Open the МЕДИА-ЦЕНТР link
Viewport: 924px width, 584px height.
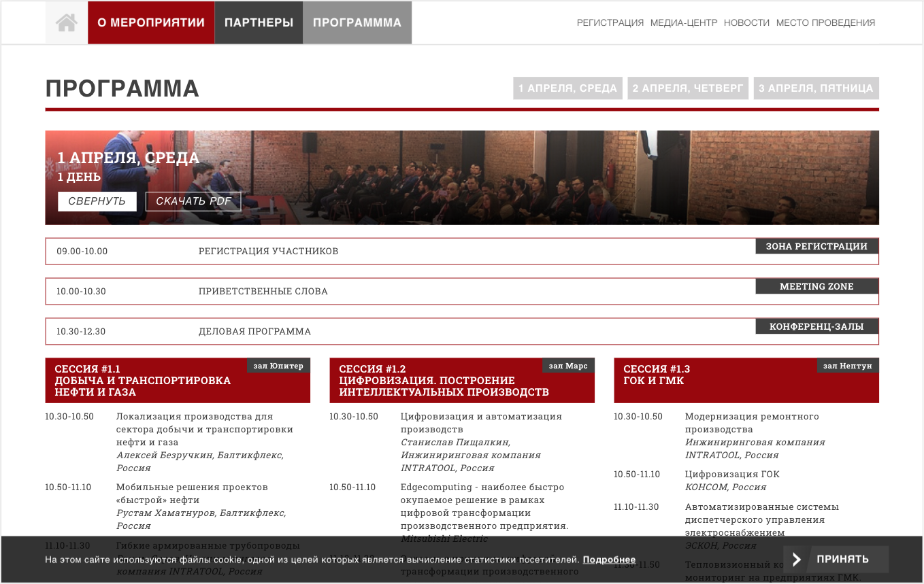[684, 22]
